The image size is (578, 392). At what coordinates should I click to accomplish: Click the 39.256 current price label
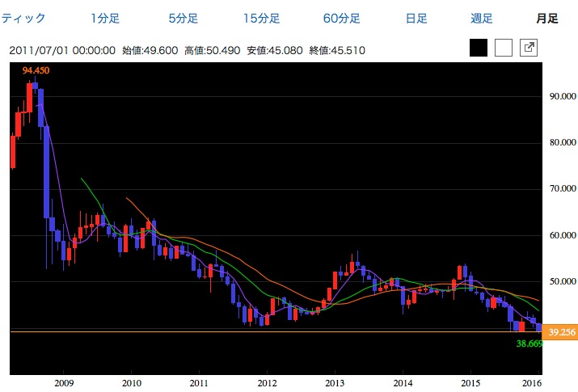(x=560, y=332)
